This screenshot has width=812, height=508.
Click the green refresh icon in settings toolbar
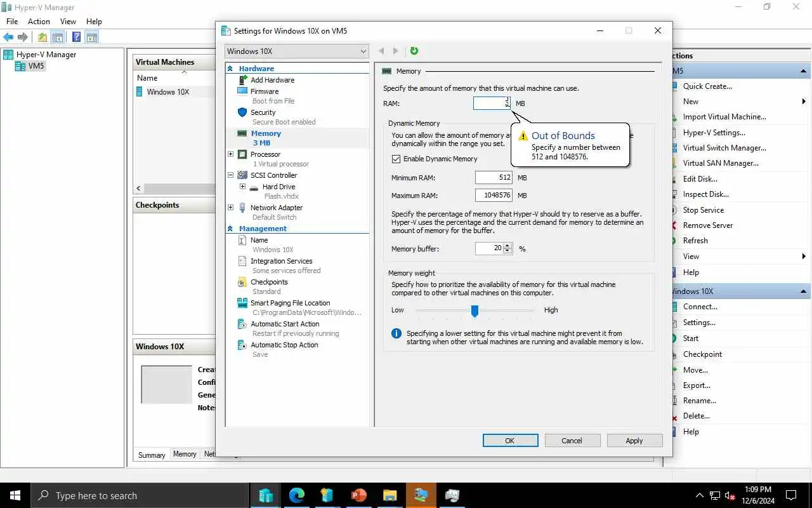coord(414,51)
